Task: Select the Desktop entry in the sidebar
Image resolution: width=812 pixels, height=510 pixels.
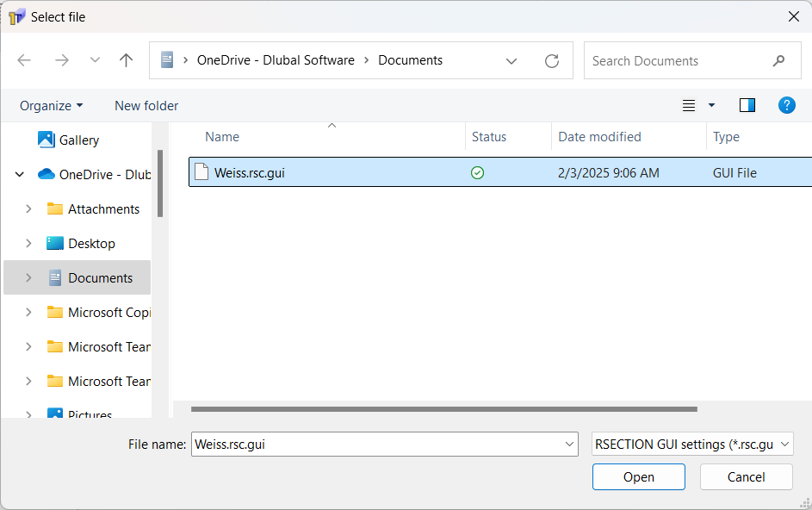Action: [x=90, y=243]
